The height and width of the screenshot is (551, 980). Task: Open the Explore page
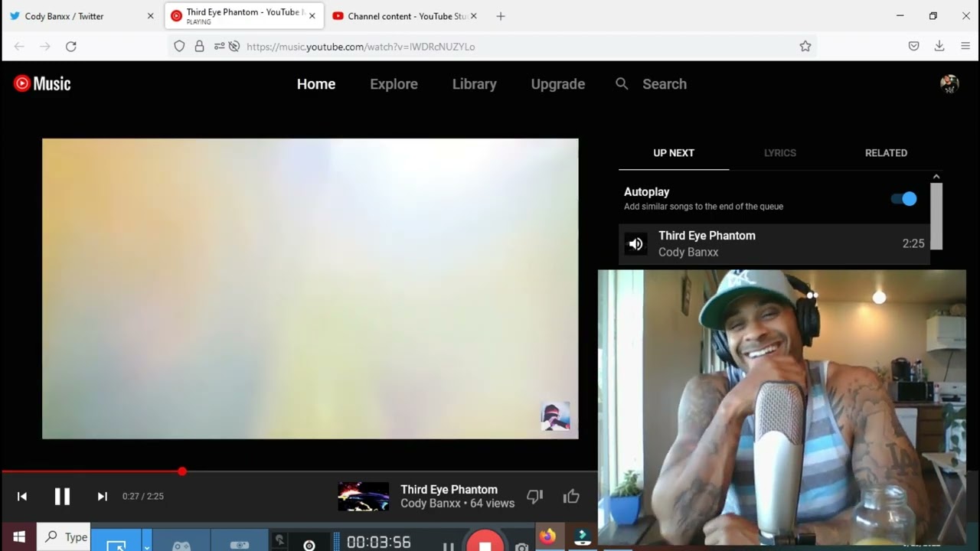pyautogui.click(x=394, y=84)
